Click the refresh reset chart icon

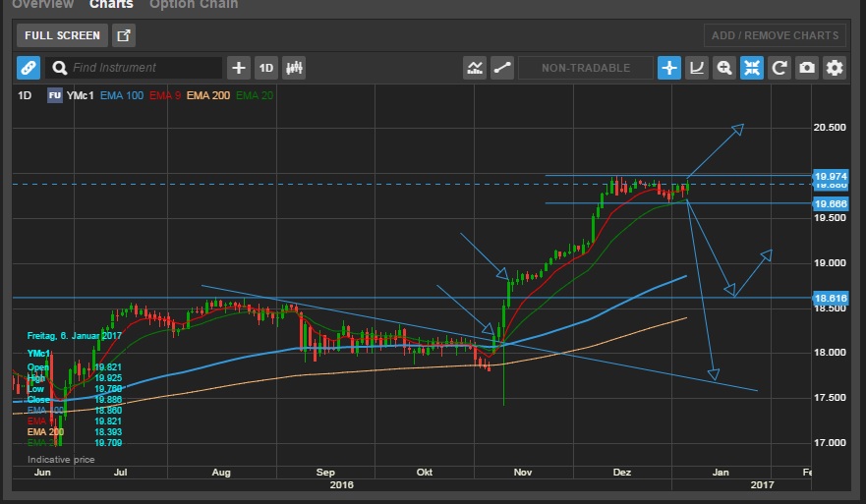[x=779, y=68]
